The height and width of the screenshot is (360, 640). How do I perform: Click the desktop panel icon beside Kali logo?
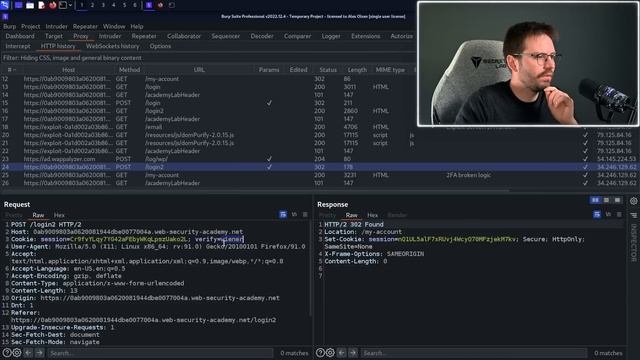(x=19, y=5)
